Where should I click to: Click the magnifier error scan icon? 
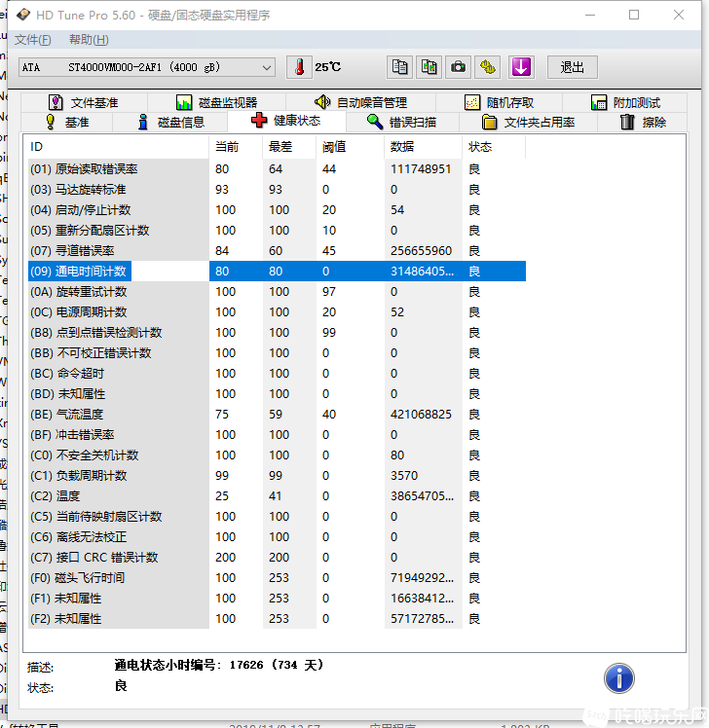tap(375, 122)
